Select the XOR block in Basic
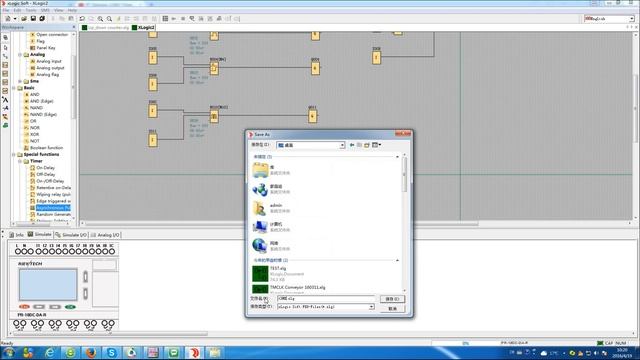The width and height of the screenshot is (640, 360). pyautogui.click(x=35, y=134)
